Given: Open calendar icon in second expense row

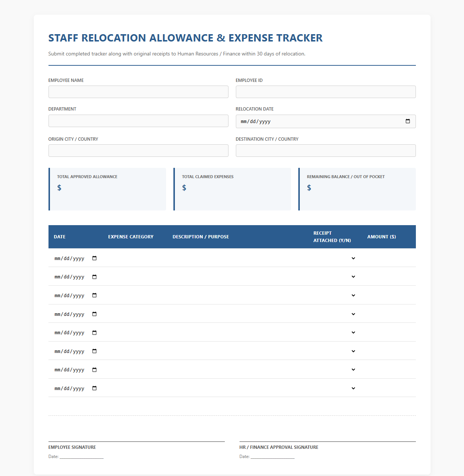Looking at the screenshot, I should point(94,277).
